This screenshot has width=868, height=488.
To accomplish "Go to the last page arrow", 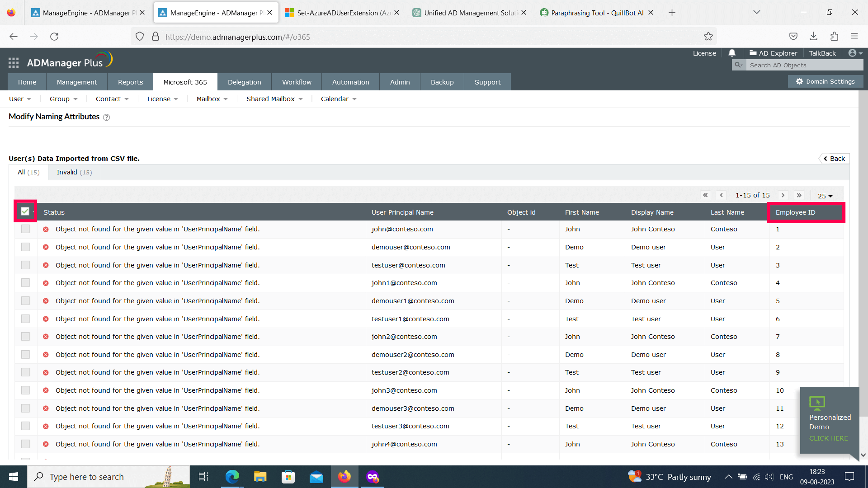I will (x=799, y=195).
